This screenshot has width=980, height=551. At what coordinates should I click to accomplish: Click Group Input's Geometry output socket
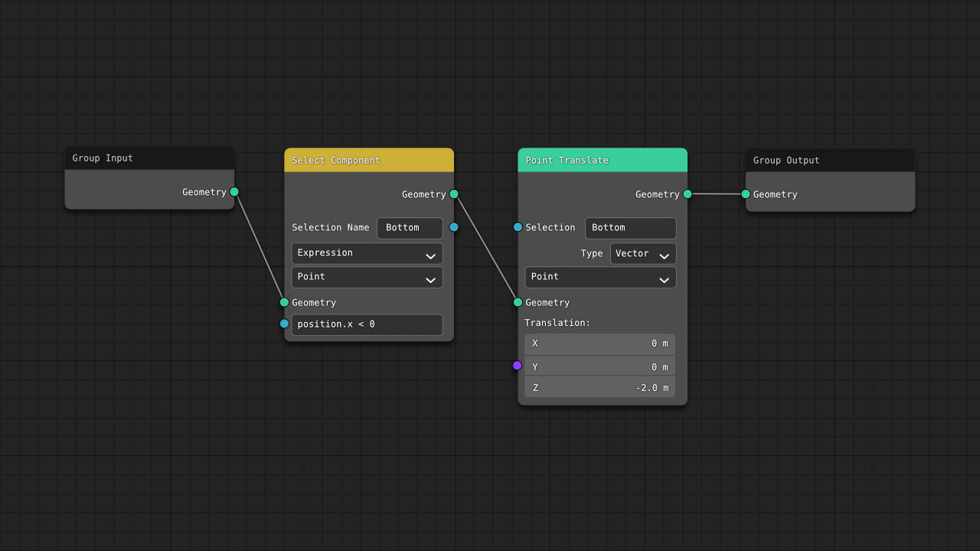click(234, 192)
